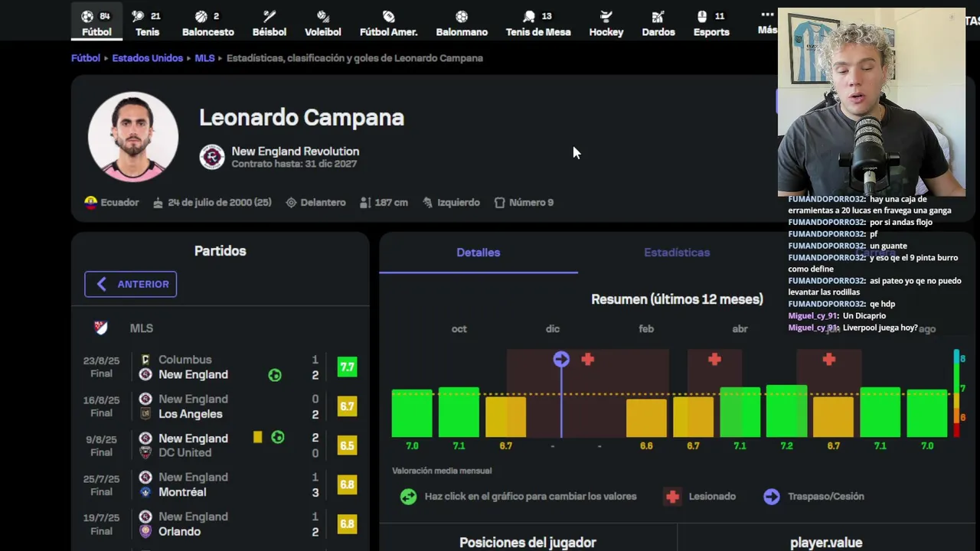Click the Lesionado legend icon
Image resolution: width=980 pixels, height=551 pixels.
coord(672,497)
